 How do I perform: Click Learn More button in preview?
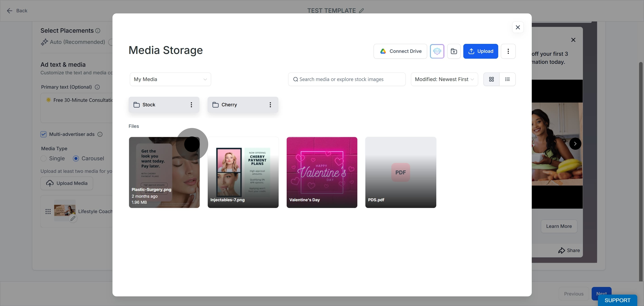coord(559,226)
